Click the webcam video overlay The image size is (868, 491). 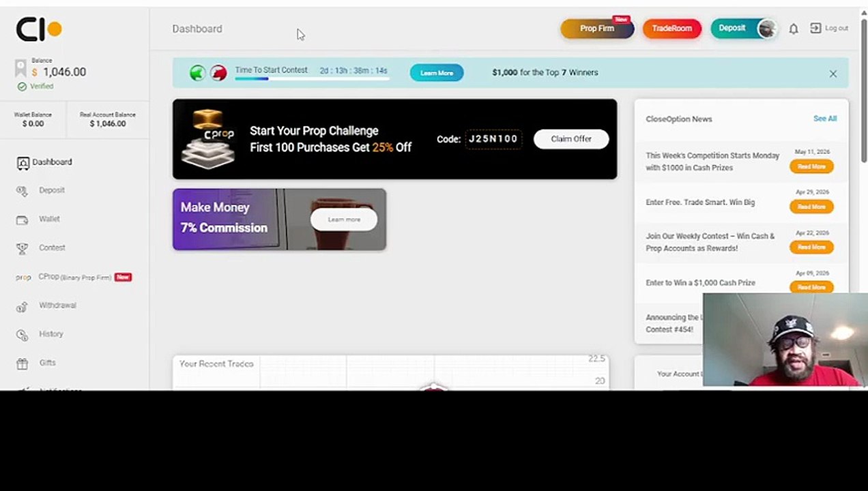coord(785,340)
